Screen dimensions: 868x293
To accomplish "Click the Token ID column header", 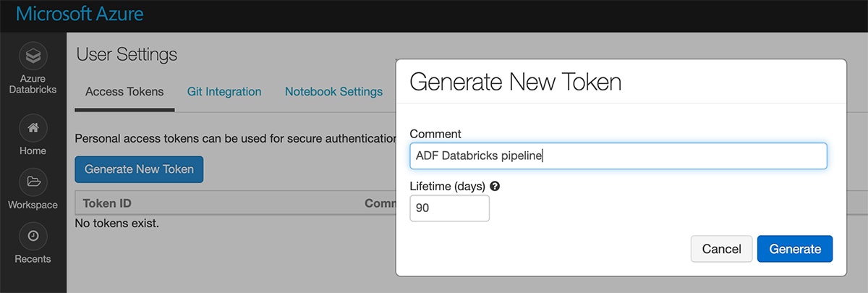I will (x=107, y=203).
